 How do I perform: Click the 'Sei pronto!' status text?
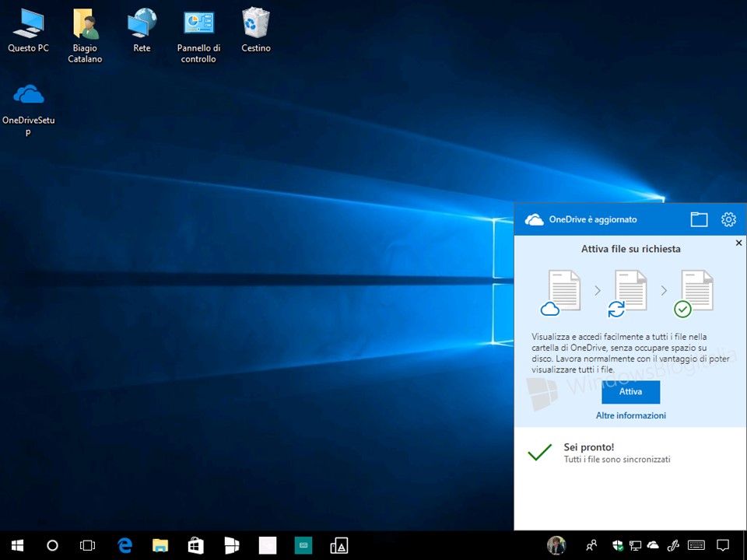point(589,447)
